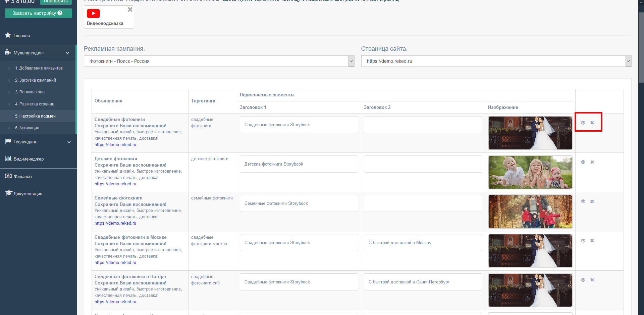Preview Детские фотокниги row with eye icon

[583, 162]
